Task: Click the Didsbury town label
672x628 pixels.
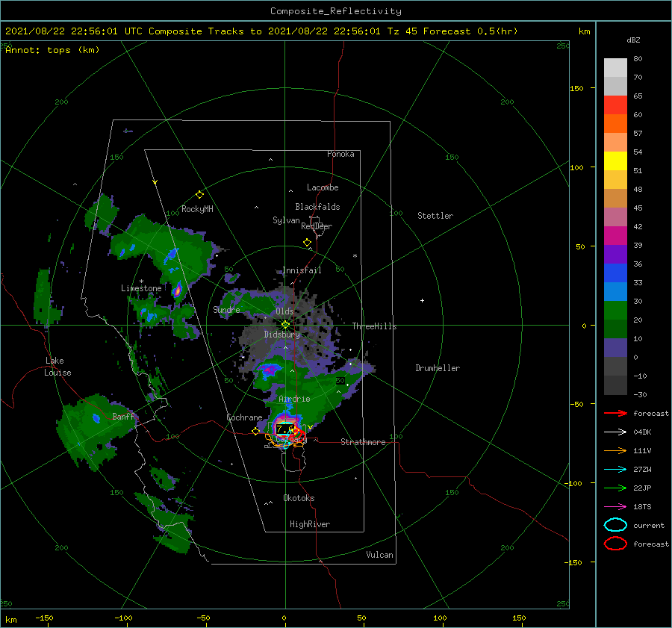Action: [x=282, y=335]
